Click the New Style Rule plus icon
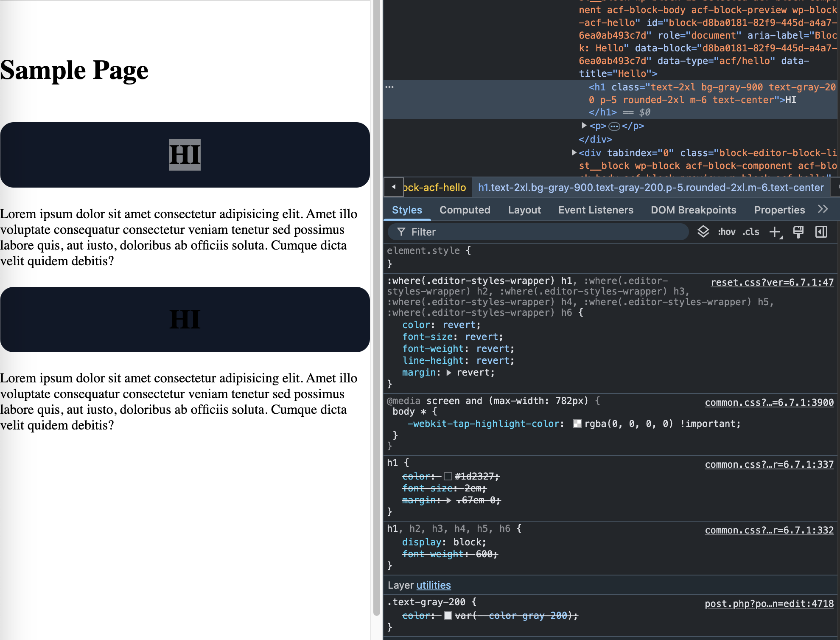The height and width of the screenshot is (640, 840). pos(776,232)
